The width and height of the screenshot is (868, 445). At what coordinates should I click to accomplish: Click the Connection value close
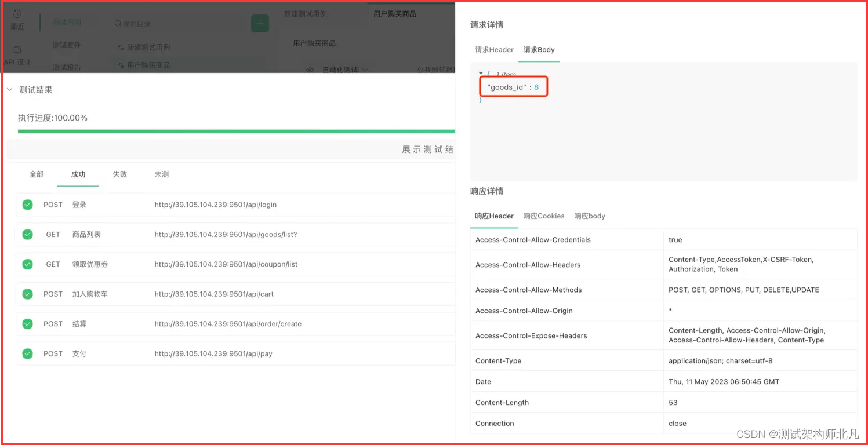pos(677,424)
